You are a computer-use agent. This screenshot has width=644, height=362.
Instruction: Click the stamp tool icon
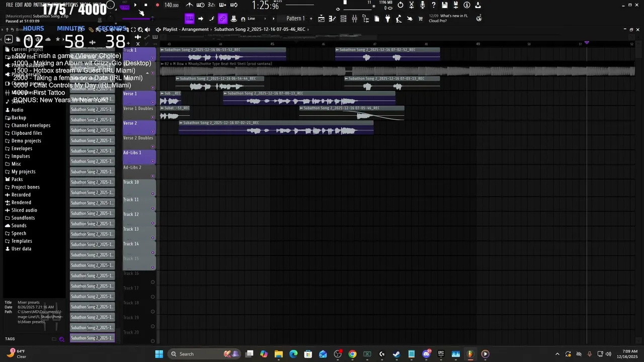[233, 19]
